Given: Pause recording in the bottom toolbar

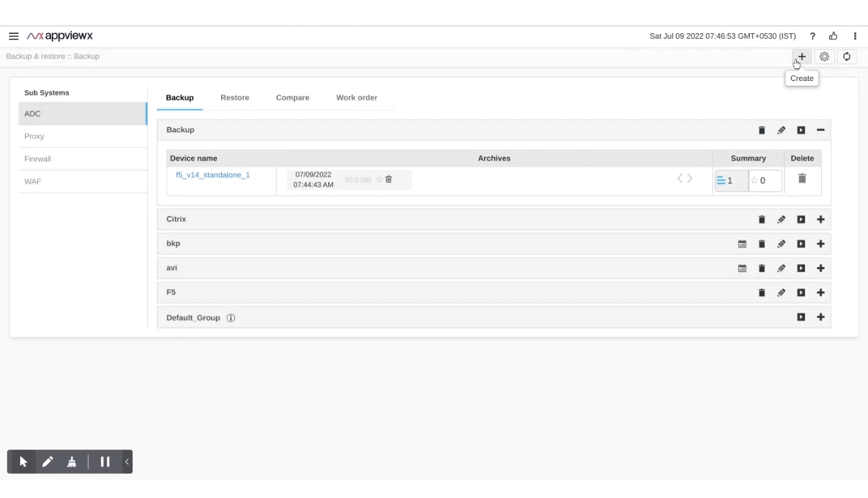Looking at the screenshot, I should (x=105, y=462).
